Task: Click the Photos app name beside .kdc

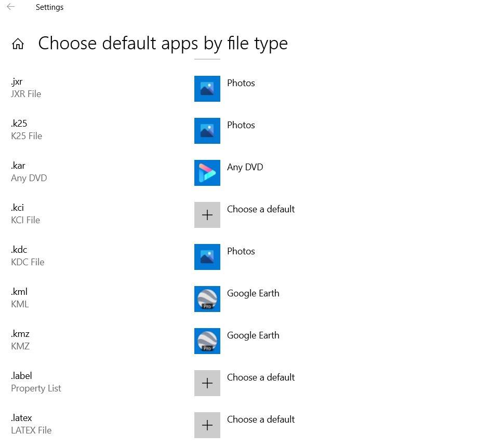Action: click(x=241, y=251)
